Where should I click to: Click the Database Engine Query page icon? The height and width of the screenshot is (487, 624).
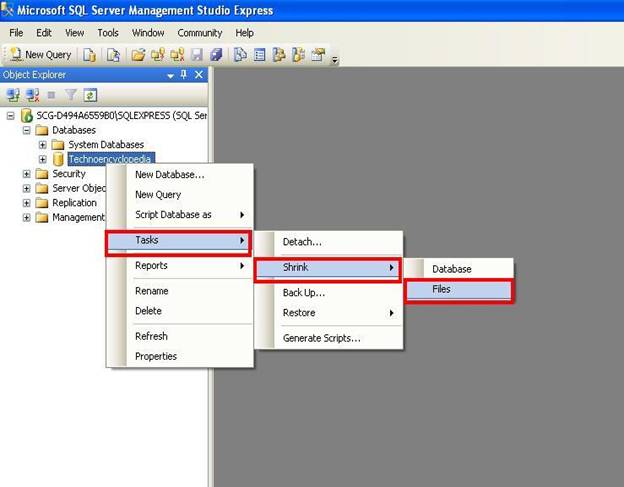coord(89,55)
